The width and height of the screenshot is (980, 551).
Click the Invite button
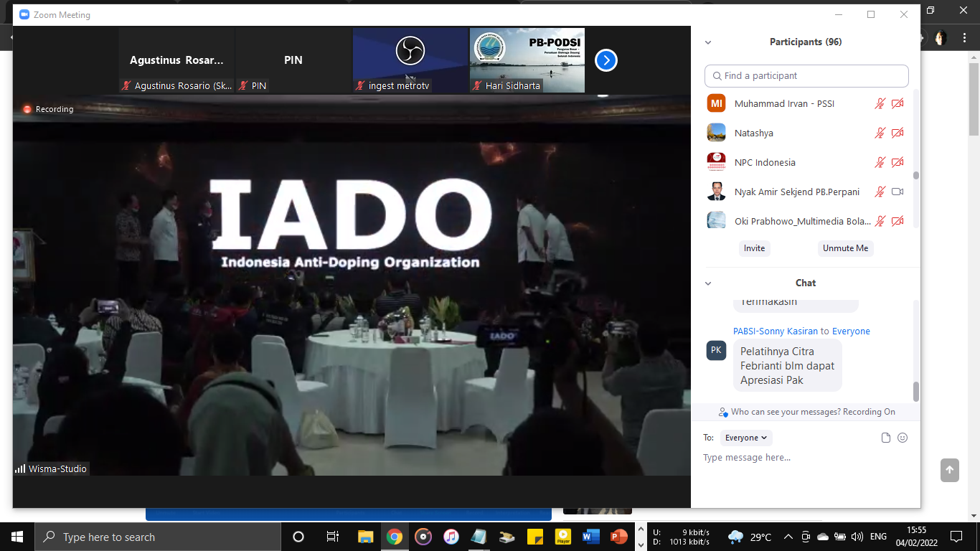(754, 248)
